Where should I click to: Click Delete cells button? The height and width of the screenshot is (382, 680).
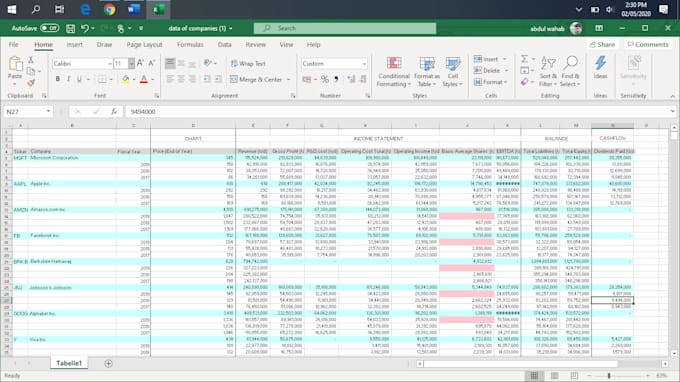(x=487, y=70)
